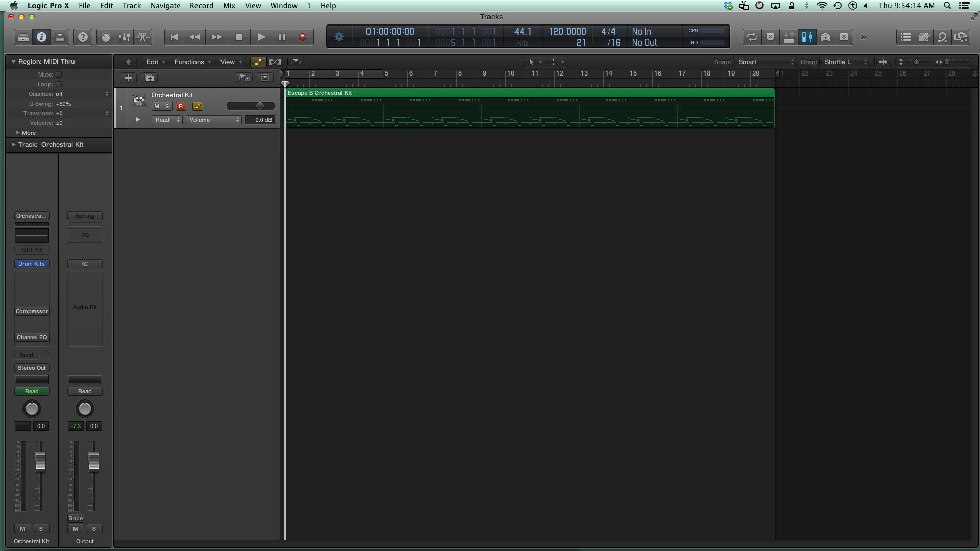Open the Snap Smart dropdown
This screenshot has width=980, height=551.
(764, 62)
